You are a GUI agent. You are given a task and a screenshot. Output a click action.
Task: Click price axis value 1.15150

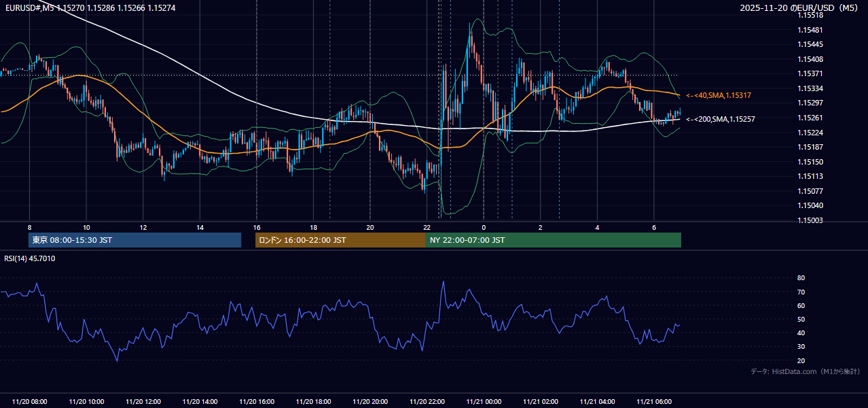[x=810, y=162]
